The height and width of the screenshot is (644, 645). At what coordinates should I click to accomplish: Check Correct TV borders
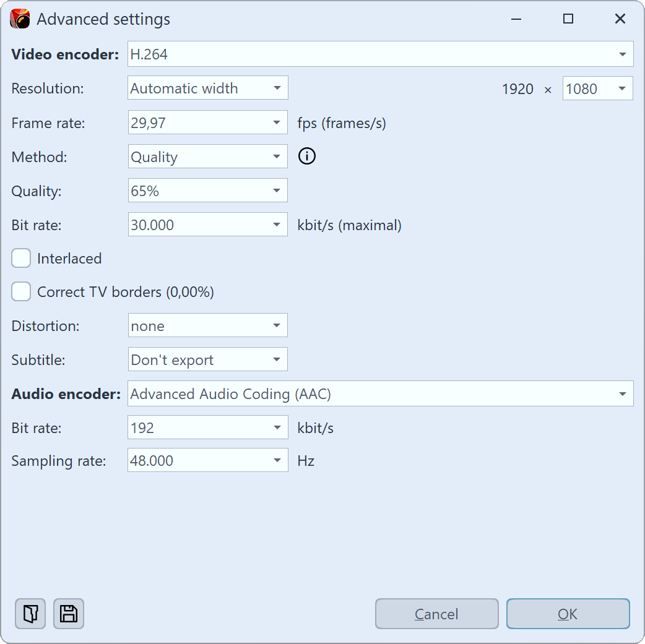pyautogui.click(x=20, y=291)
